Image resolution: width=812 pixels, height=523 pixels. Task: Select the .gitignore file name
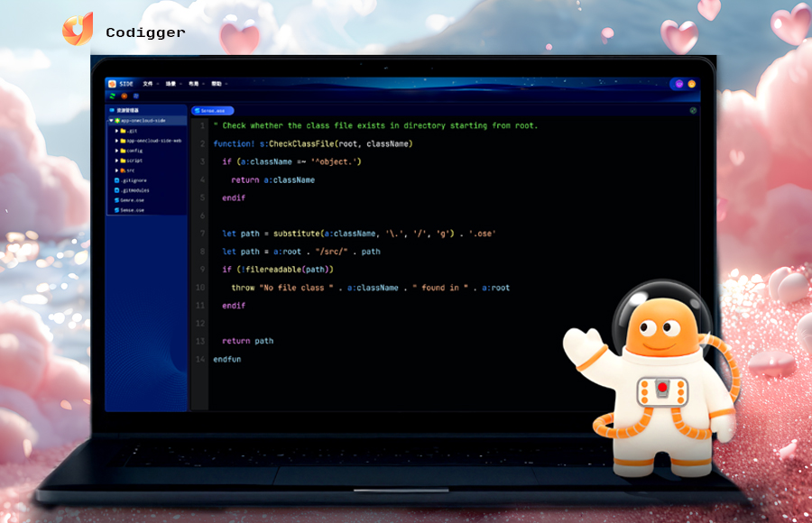pyautogui.click(x=134, y=180)
